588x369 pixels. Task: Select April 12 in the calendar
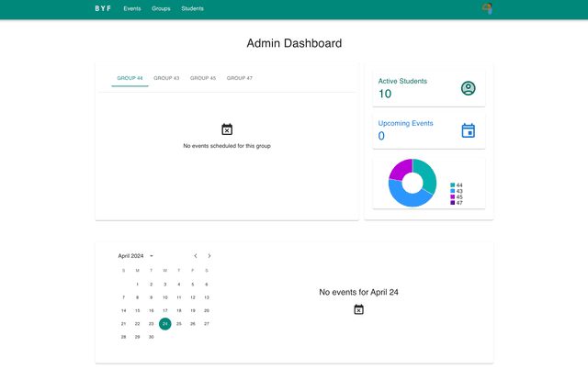point(193,297)
